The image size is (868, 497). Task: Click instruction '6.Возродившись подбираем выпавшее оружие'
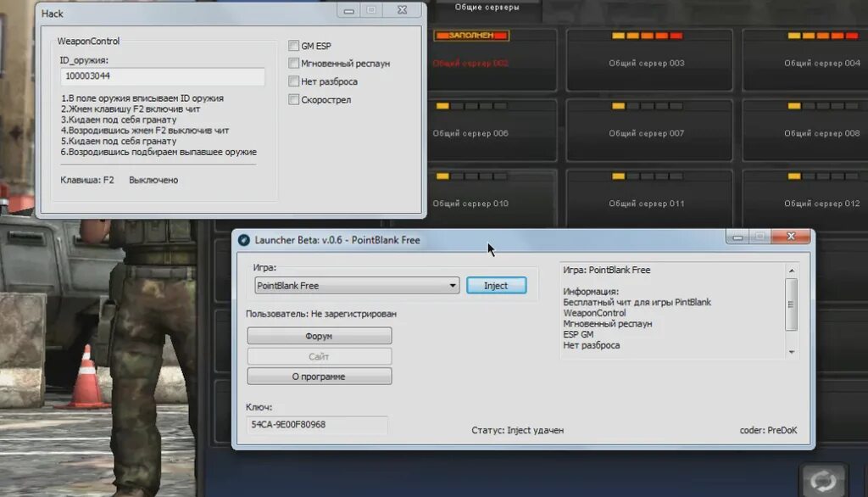tap(159, 152)
